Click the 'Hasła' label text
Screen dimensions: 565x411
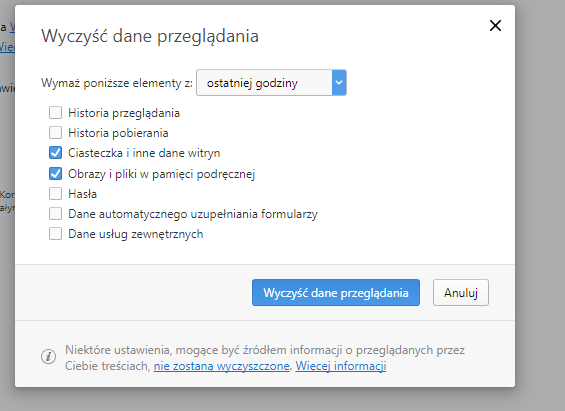[83, 194]
